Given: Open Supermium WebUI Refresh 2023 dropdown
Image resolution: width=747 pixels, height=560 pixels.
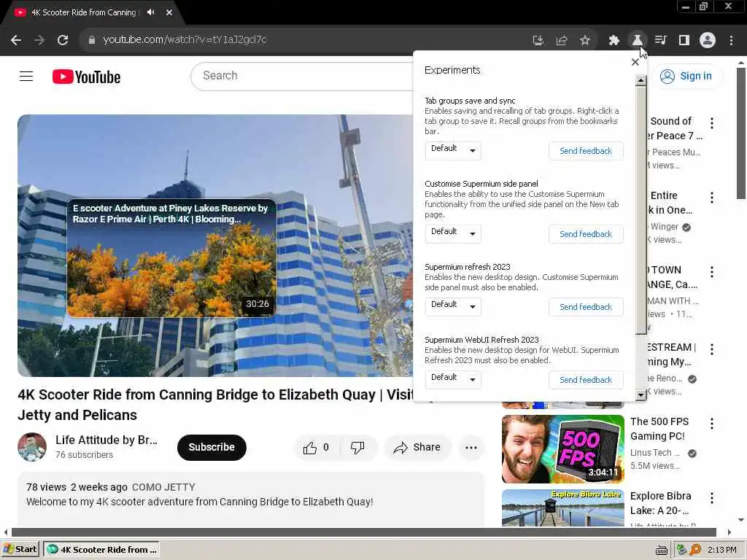Looking at the screenshot, I should (x=453, y=379).
